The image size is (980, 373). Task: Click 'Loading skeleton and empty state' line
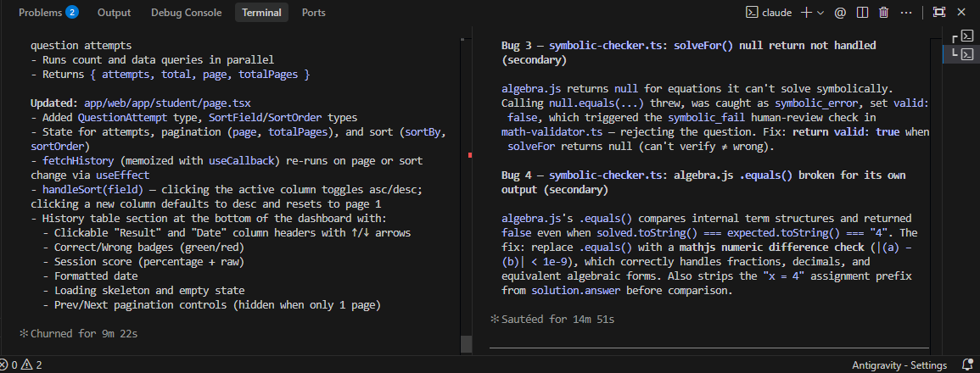click(143, 291)
